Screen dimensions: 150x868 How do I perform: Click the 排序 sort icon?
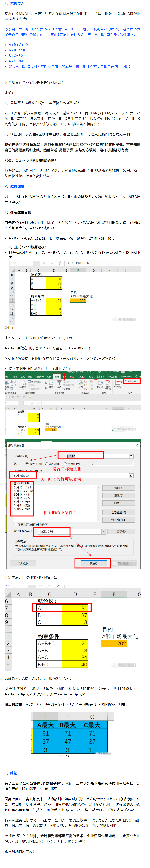51,383
